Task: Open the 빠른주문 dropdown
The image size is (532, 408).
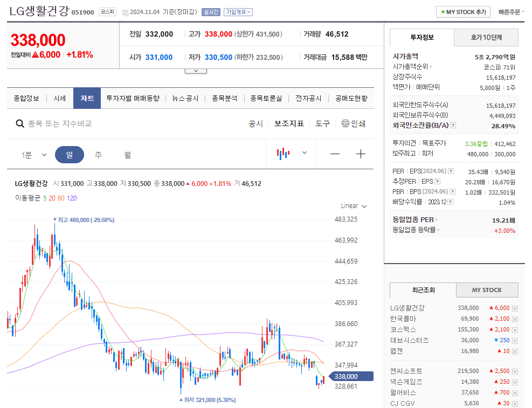Action: 511,12
